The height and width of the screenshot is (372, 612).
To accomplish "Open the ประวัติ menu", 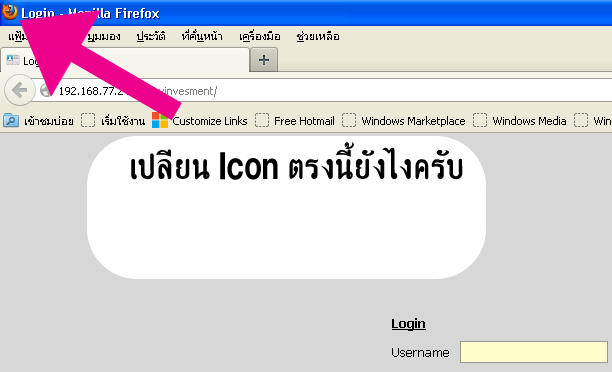I will click(151, 36).
